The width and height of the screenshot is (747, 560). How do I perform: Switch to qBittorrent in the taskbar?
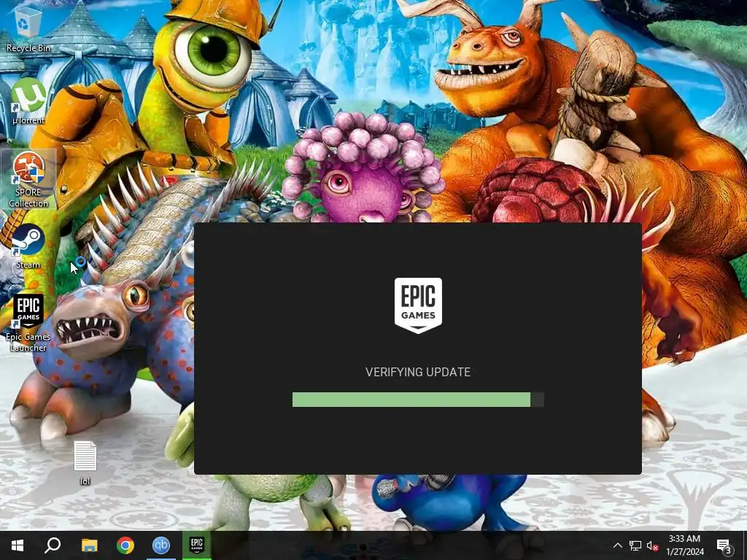point(161,545)
